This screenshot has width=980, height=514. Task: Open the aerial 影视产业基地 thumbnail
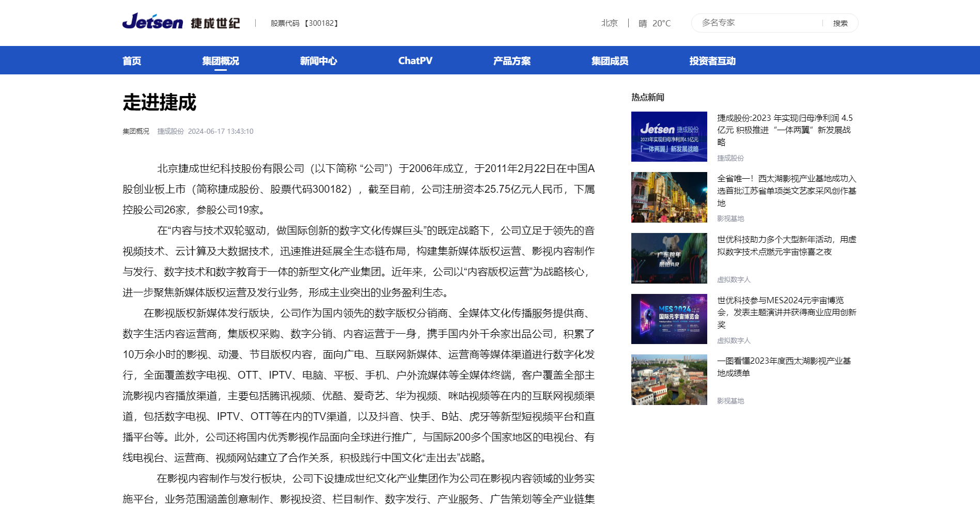(669, 380)
